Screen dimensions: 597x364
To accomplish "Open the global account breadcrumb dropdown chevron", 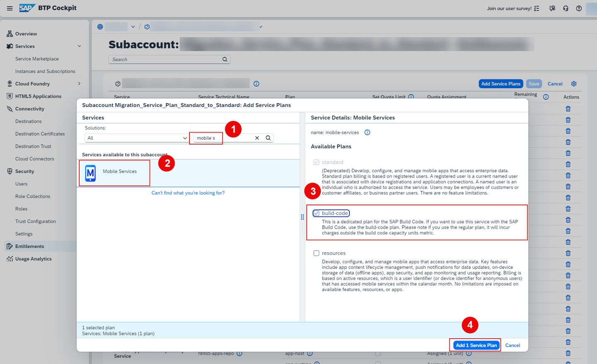I will (x=133, y=27).
